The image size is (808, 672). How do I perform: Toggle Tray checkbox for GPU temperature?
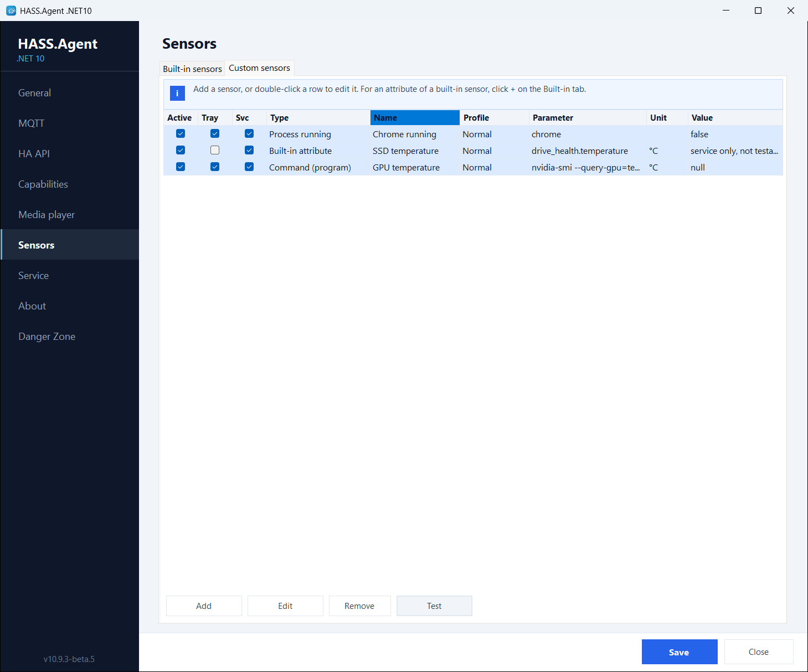tap(215, 167)
